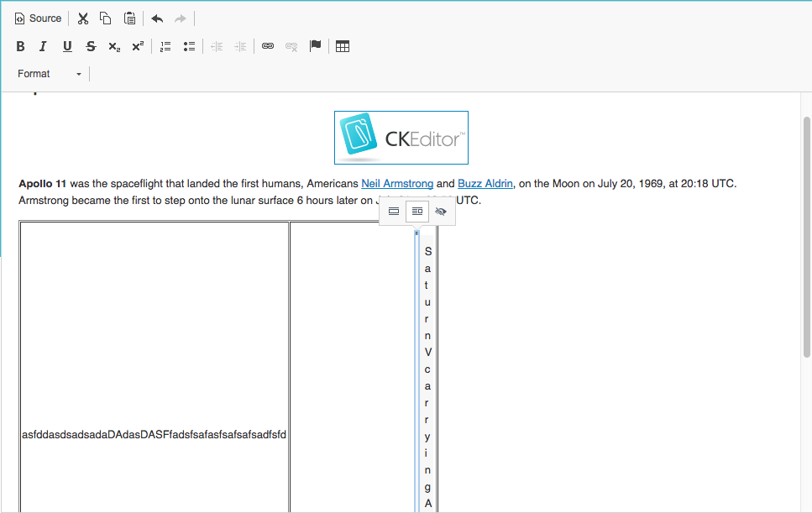Redo the action

(181, 18)
